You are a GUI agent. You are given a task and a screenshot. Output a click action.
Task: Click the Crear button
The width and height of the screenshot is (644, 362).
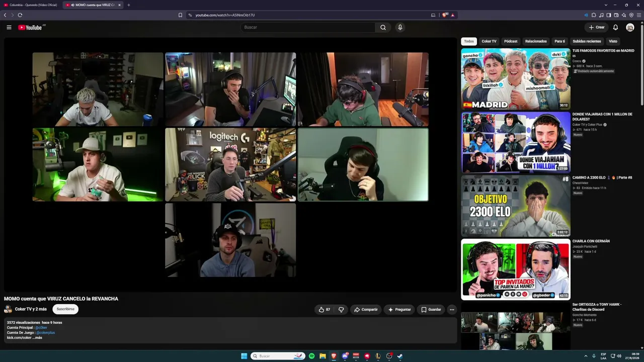(597, 27)
